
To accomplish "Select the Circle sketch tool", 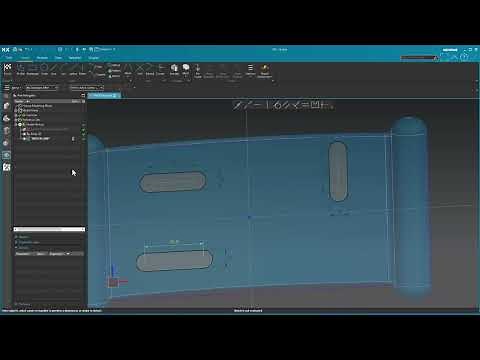I will click(44, 70).
